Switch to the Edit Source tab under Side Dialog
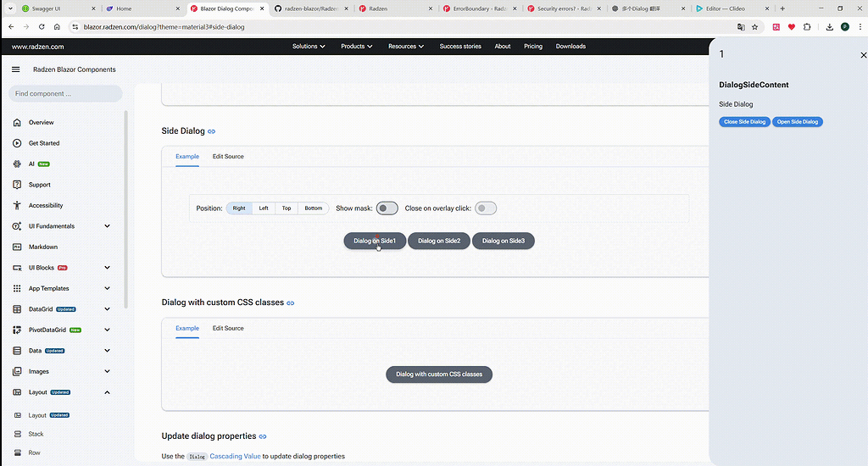The width and height of the screenshot is (868, 466). click(228, 157)
